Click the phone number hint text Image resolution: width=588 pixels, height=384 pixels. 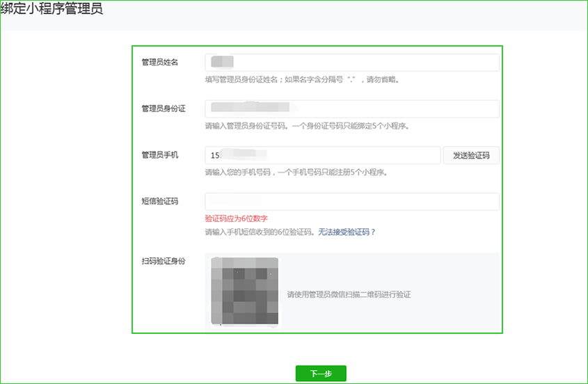coord(296,172)
